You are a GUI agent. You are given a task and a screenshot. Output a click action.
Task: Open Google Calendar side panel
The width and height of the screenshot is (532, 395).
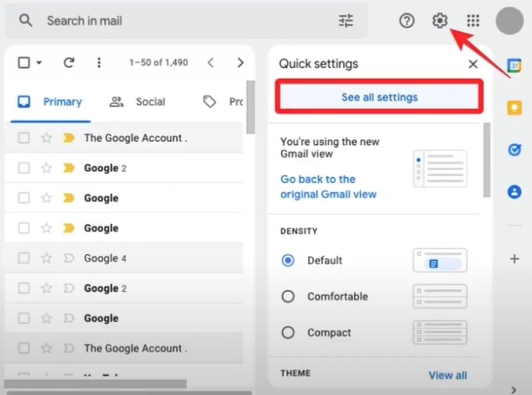[x=514, y=65]
